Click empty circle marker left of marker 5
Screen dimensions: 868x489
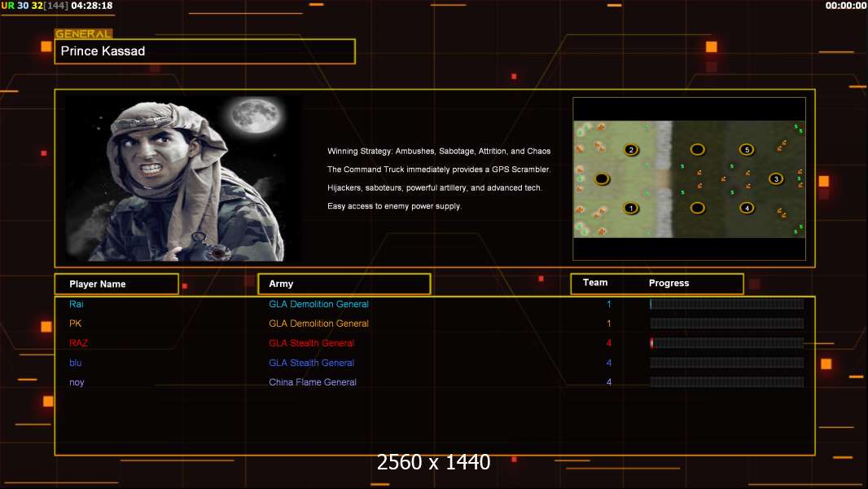point(698,149)
